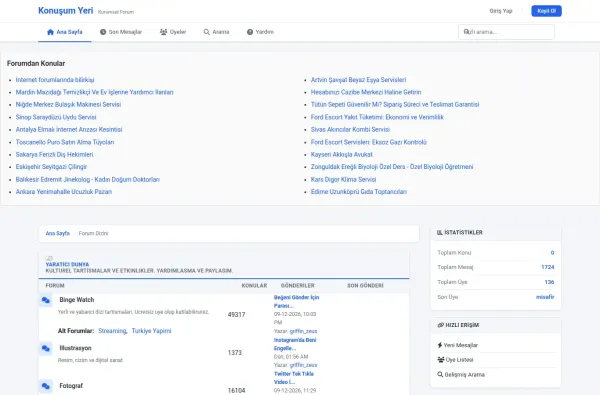
Task: Switch to the Arama tab
Action: click(217, 32)
